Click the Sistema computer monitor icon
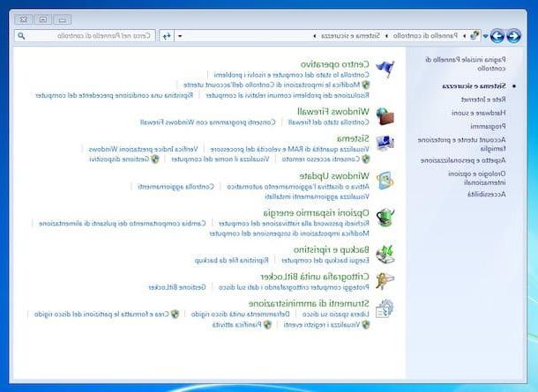This screenshot has height=392, width=538. [x=385, y=144]
